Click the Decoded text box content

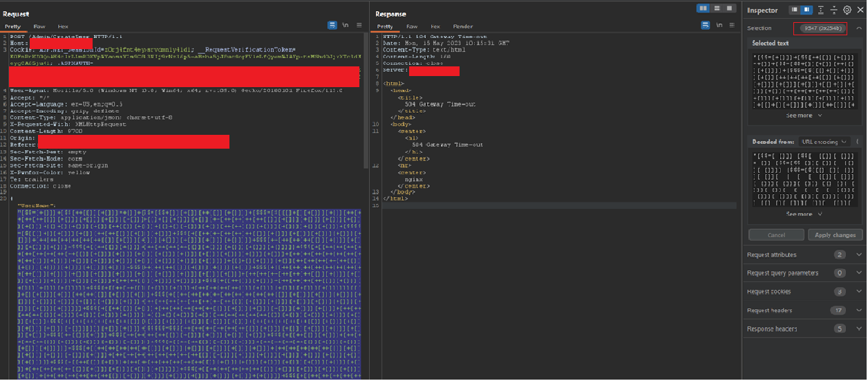pos(804,178)
